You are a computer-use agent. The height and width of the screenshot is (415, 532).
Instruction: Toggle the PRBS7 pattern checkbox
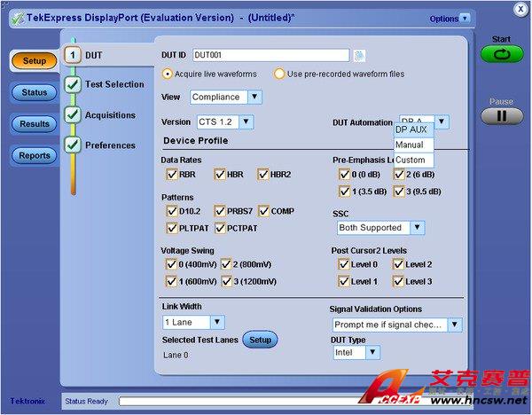pyautogui.click(x=219, y=212)
